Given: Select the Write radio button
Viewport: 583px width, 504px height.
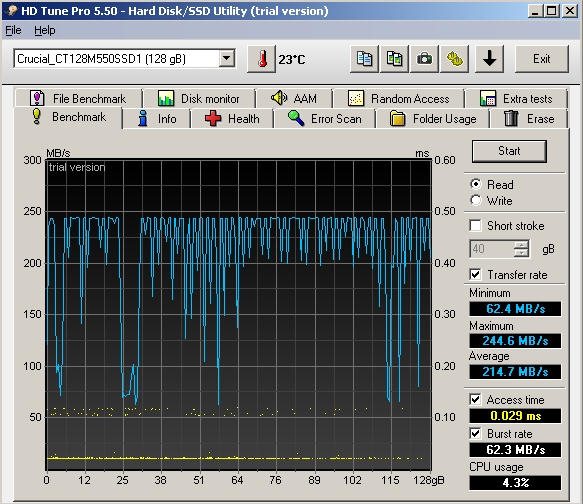Looking at the screenshot, I should coord(476,200).
